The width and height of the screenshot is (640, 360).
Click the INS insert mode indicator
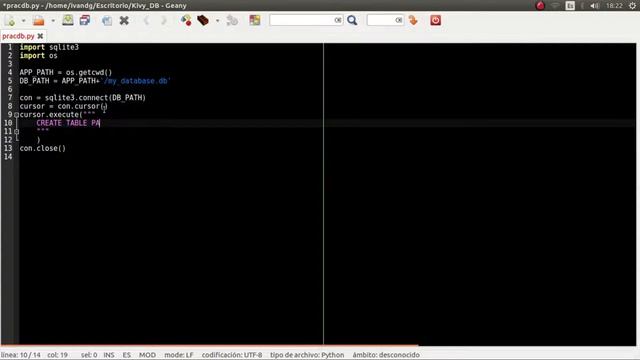[109, 355]
